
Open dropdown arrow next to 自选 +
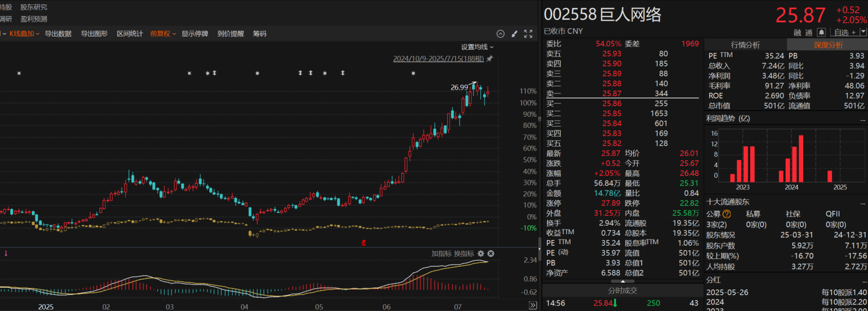pos(863,32)
